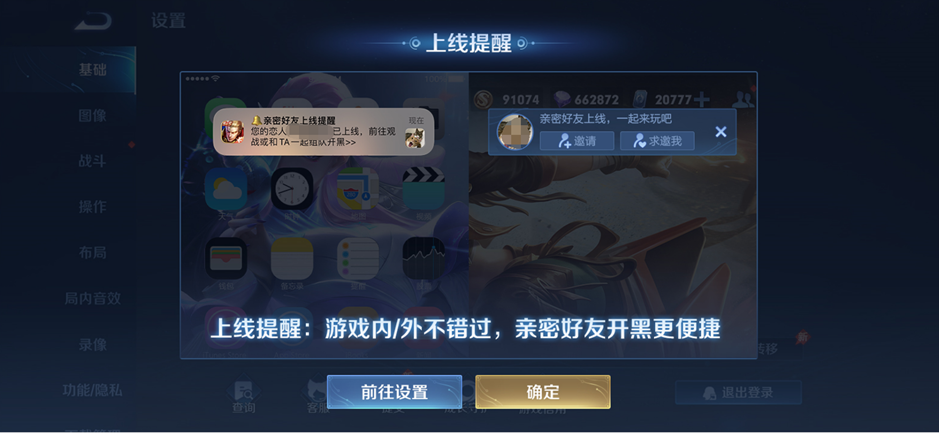Confirm with the 确定 button
939x433 pixels.
543,392
